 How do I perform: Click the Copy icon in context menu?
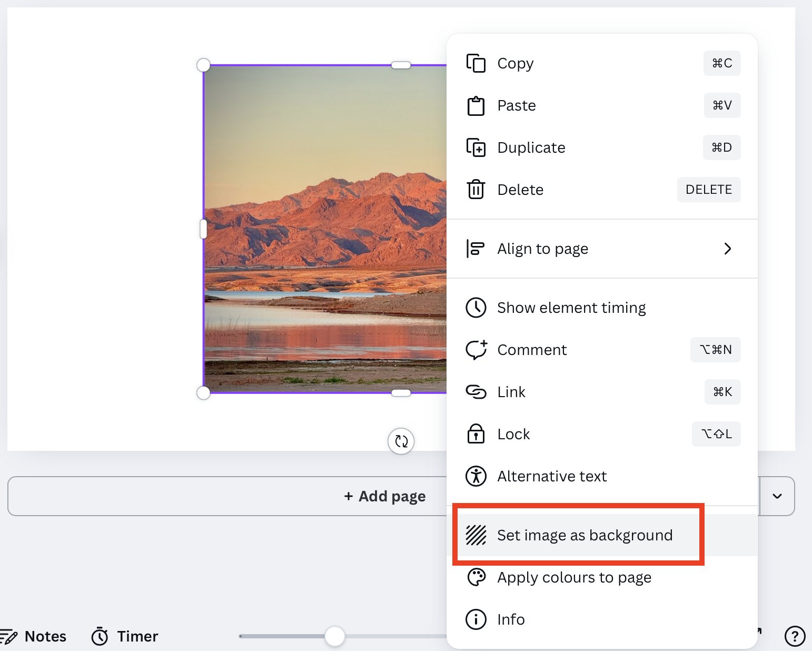(476, 63)
